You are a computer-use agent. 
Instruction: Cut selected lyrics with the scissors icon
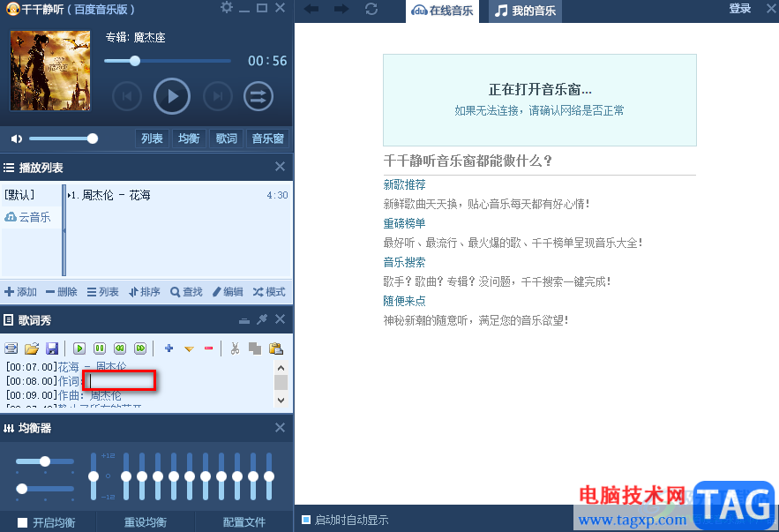[235, 348]
